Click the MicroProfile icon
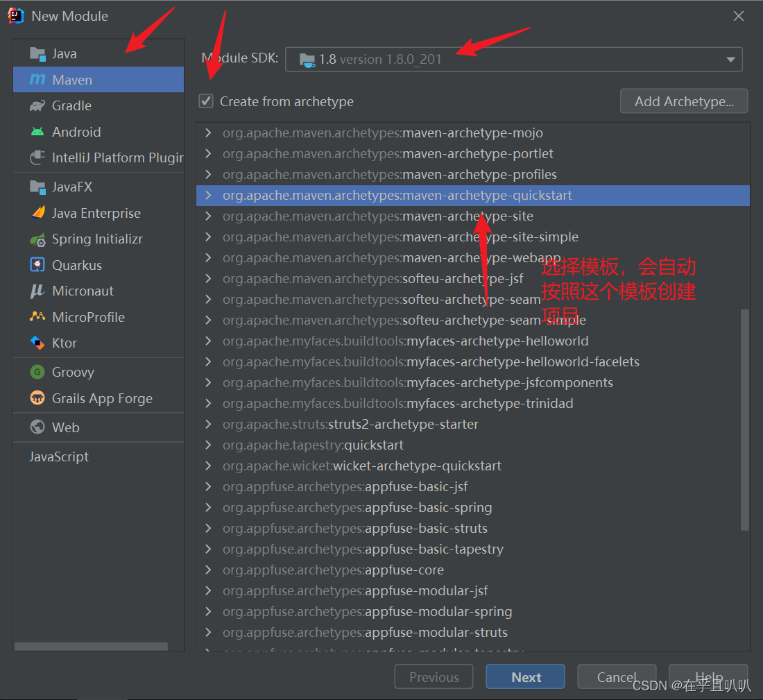This screenshot has height=700, width=763. 37,317
